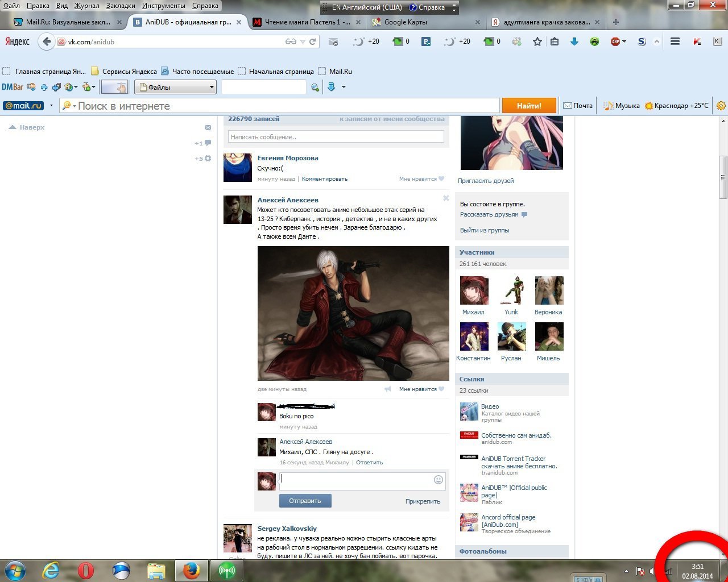Toggle Yandex reader mode glasses icon

click(x=291, y=41)
